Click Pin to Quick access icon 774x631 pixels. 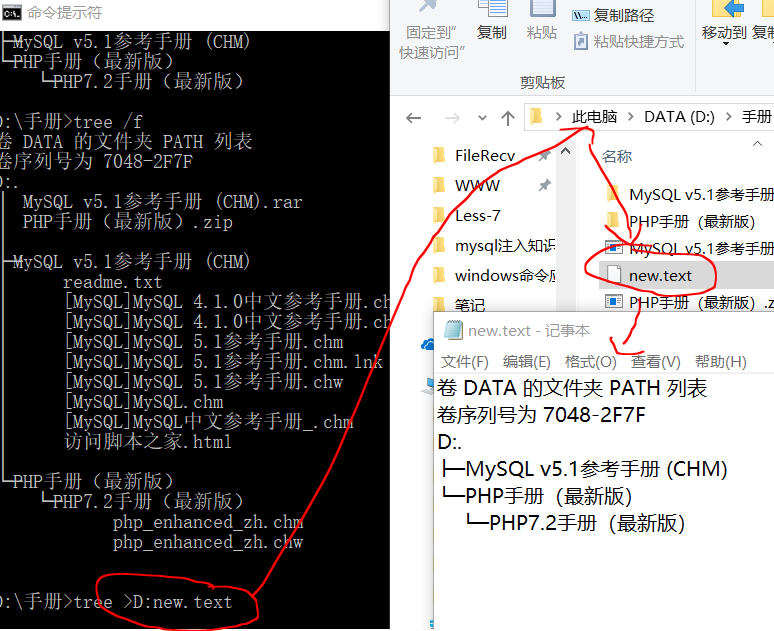(x=430, y=6)
